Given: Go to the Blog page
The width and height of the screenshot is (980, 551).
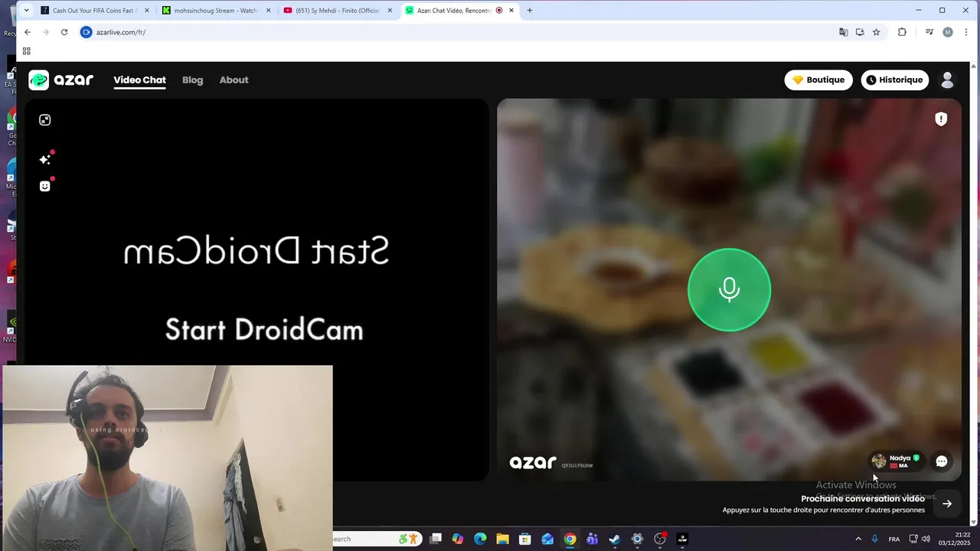Looking at the screenshot, I should tap(192, 80).
